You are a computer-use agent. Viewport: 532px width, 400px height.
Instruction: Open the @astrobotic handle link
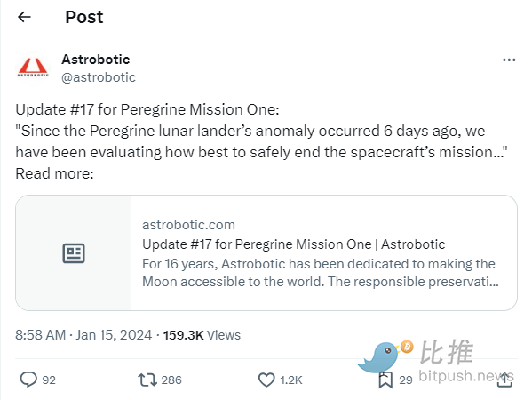coord(99,77)
